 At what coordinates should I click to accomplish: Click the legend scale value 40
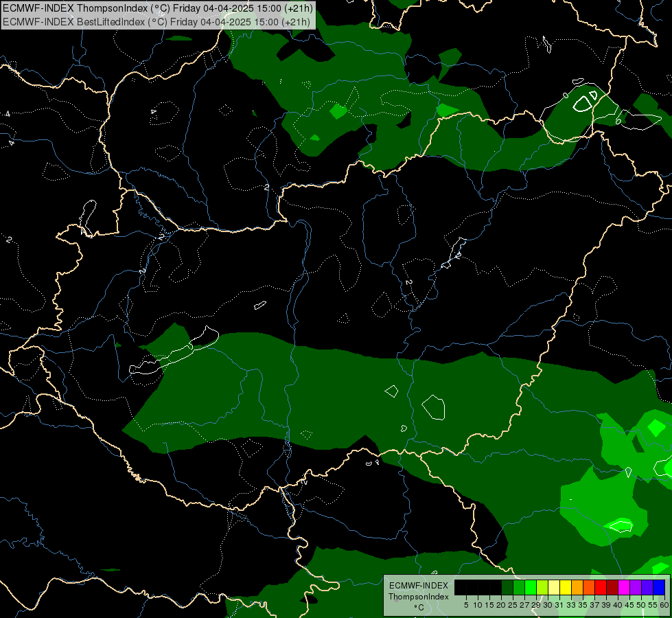coord(618,605)
